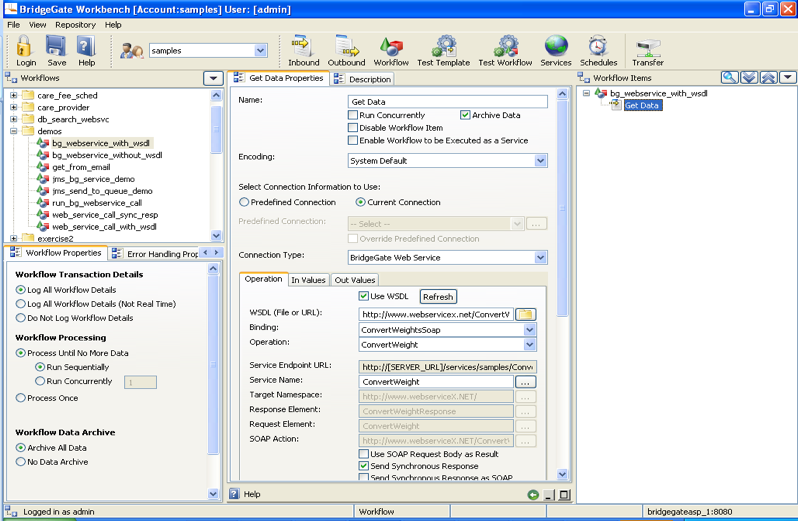Image resolution: width=798 pixels, height=521 pixels.
Task: Click the double-up arrow in Workflow Items
Action: coord(768,77)
